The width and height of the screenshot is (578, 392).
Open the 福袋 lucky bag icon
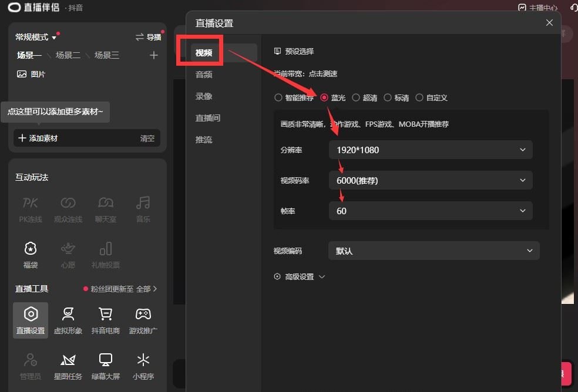pos(30,255)
